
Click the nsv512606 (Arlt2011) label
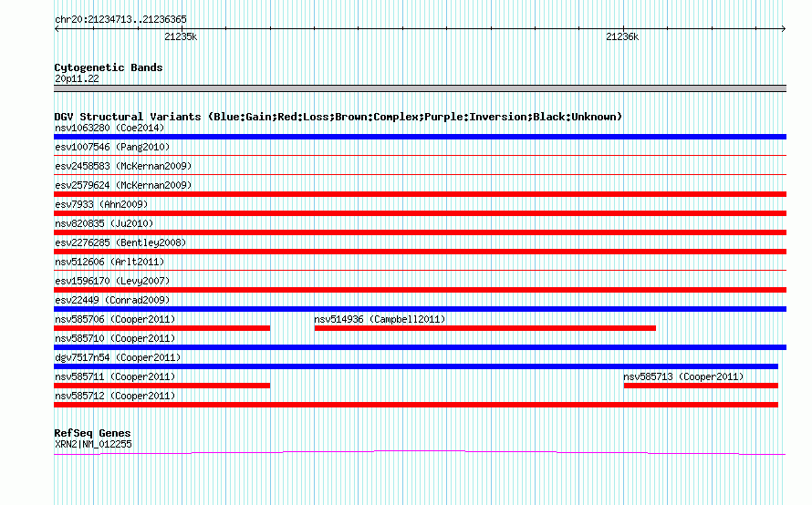pyautogui.click(x=109, y=262)
